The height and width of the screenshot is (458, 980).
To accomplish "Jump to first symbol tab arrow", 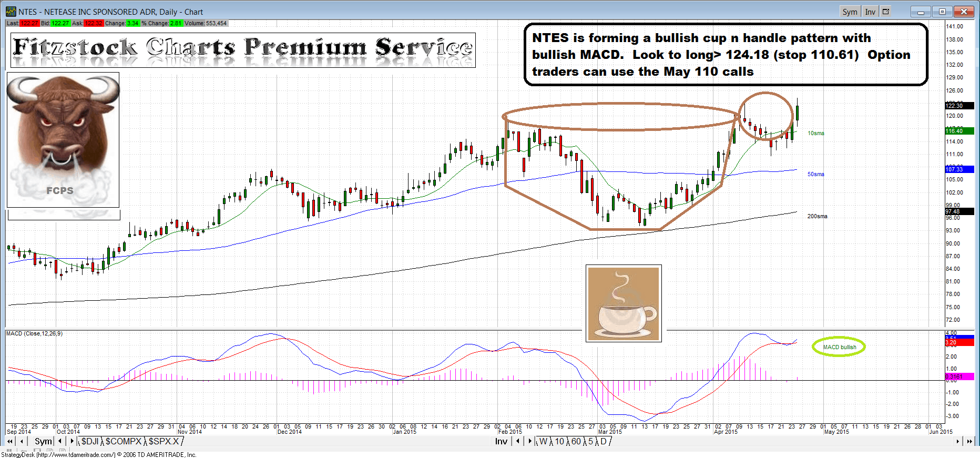I will point(10,442).
